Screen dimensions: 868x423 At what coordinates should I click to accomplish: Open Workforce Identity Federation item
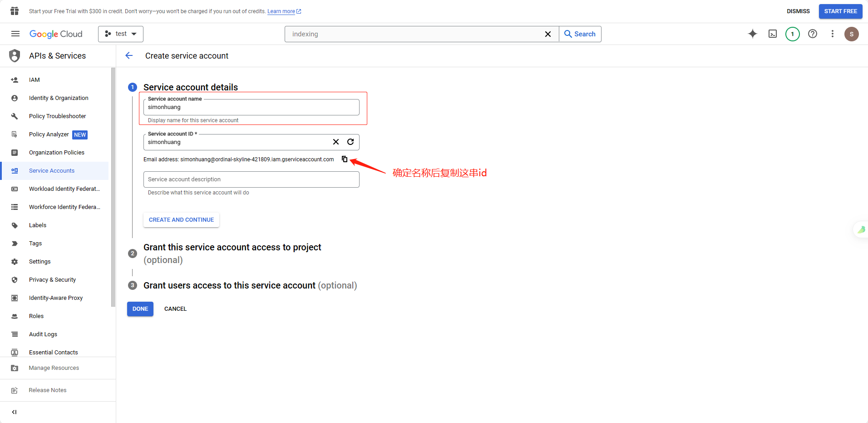point(54,207)
